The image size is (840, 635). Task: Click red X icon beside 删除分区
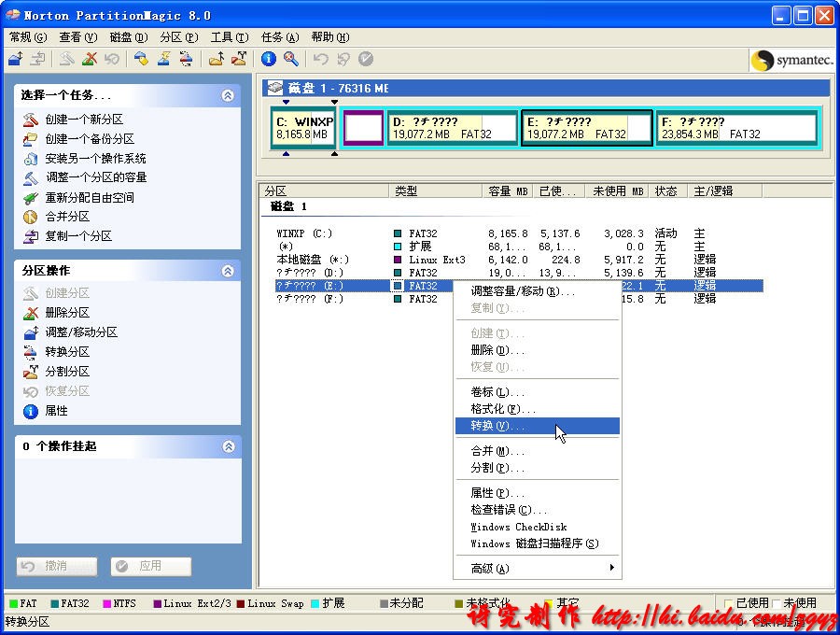(31, 313)
